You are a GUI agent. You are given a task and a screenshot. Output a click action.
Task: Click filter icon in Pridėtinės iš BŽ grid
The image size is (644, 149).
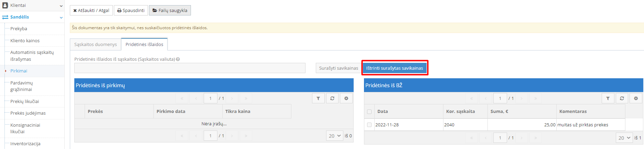(x=608, y=99)
